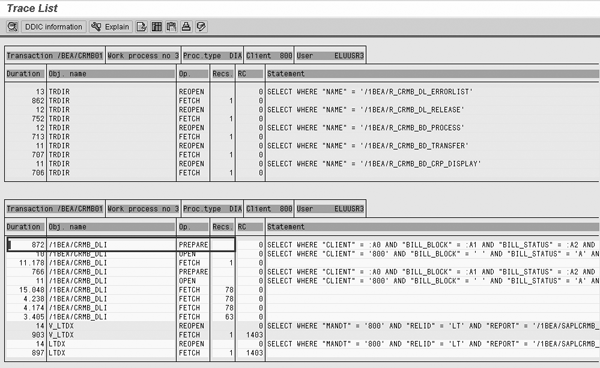This screenshot has width=600, height=368.
Task: Click the duration value 3.405
Action: point(34,317)
